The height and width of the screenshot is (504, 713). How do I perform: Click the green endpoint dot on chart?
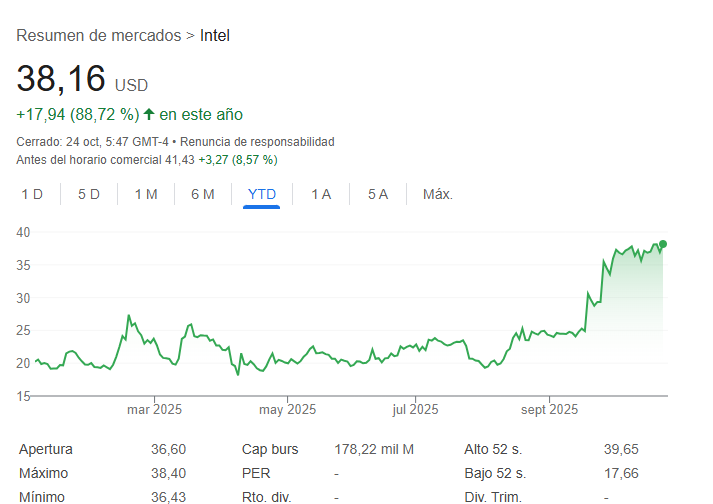pos(663,244)
